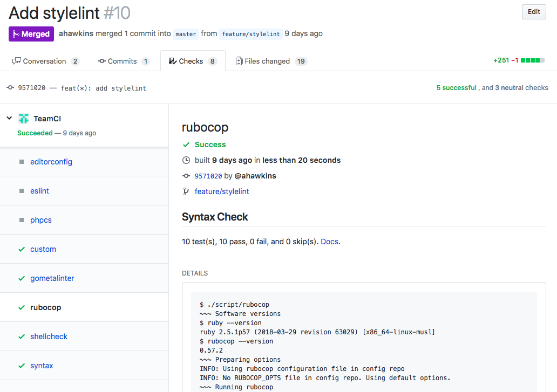This screenshot has height=392, width=557.
Task: Click the branch icon beside feature/stylelint
Action: 186,191
